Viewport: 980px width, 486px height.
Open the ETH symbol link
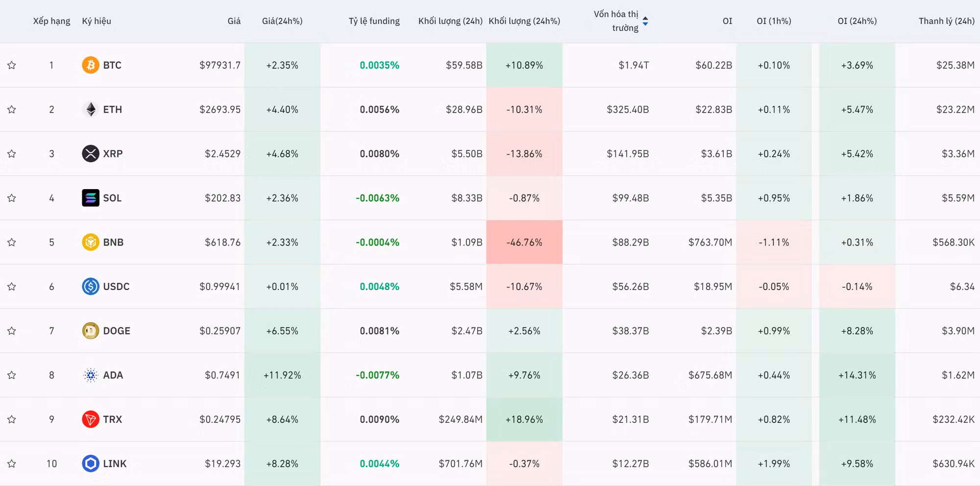[113, 109]
